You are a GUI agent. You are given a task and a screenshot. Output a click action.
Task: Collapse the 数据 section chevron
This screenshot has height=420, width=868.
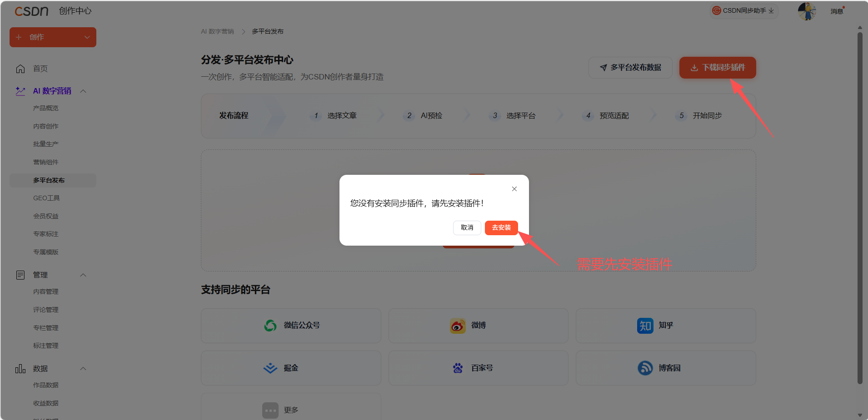pos(83,368)
